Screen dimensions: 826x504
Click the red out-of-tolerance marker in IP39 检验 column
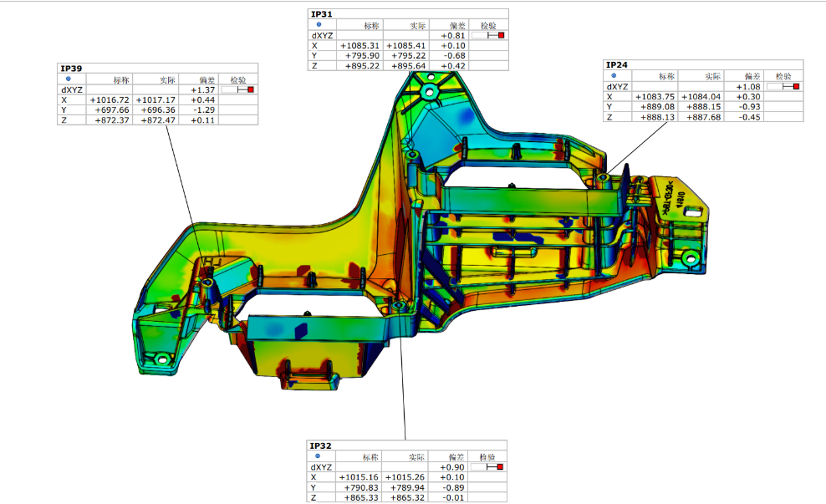pyautogui.click(x=252, y=89)
